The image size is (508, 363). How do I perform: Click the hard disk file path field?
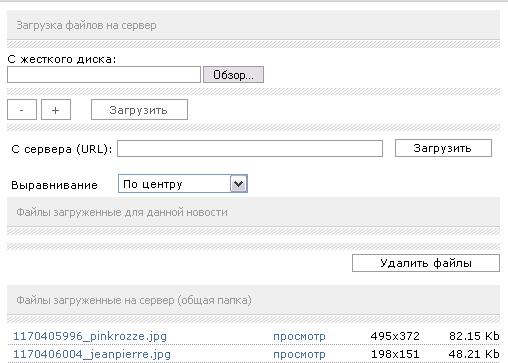click(104, 74)
